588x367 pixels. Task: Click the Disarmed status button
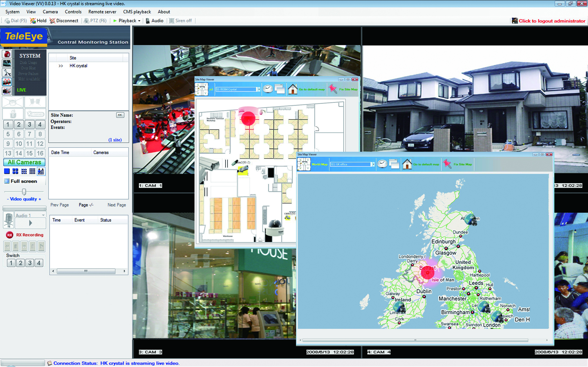pyautogui.click(x=35, y=114)
